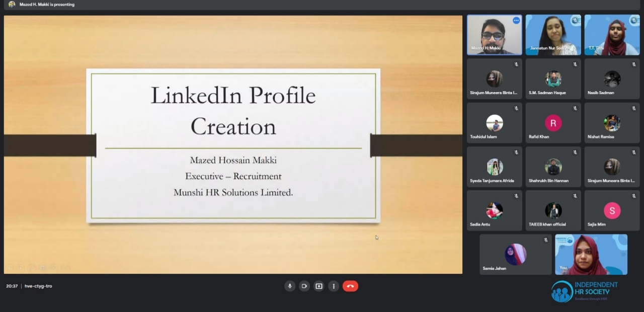This screenshot has width=644, height=312.
Task: Open the three-dot more options menu
Action: (x=333, y=286)
